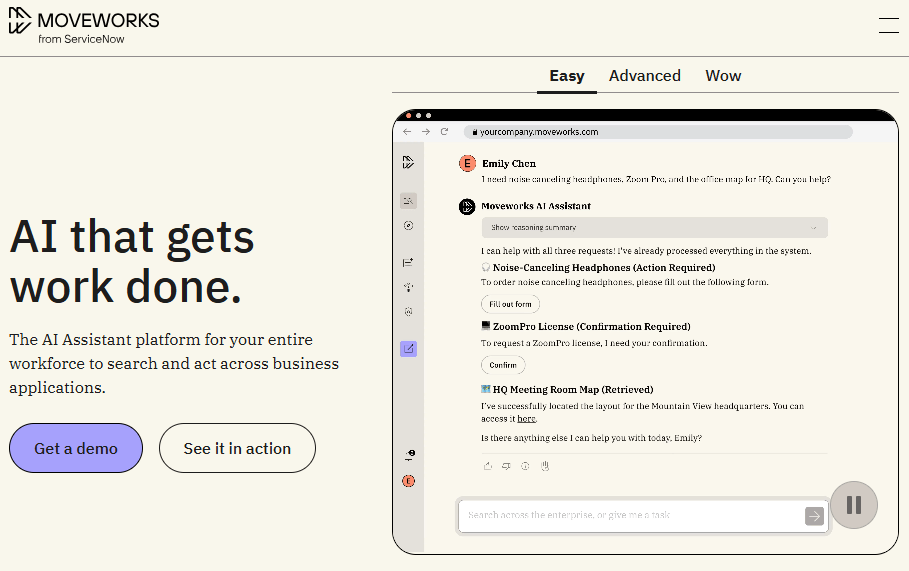Click Emily Chen's orange avatar in the chat
Screen dimensions: 909x571
(x=467, y=163)
